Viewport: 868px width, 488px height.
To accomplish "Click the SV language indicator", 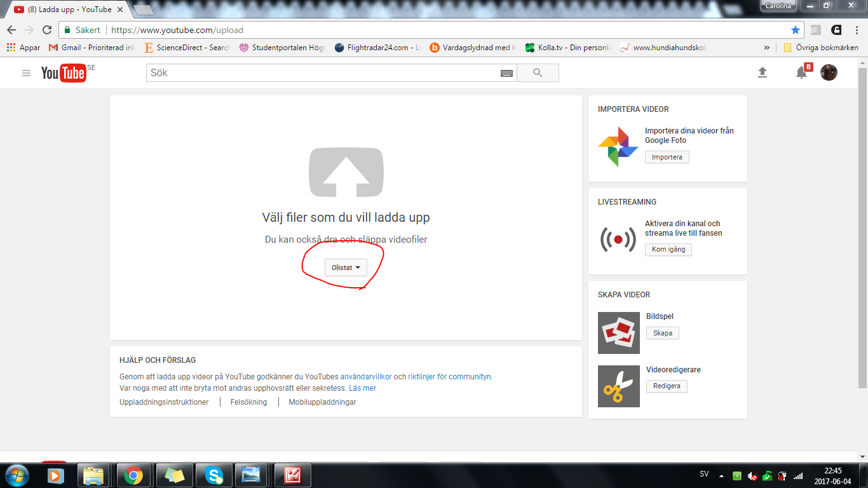I will 704,474.
